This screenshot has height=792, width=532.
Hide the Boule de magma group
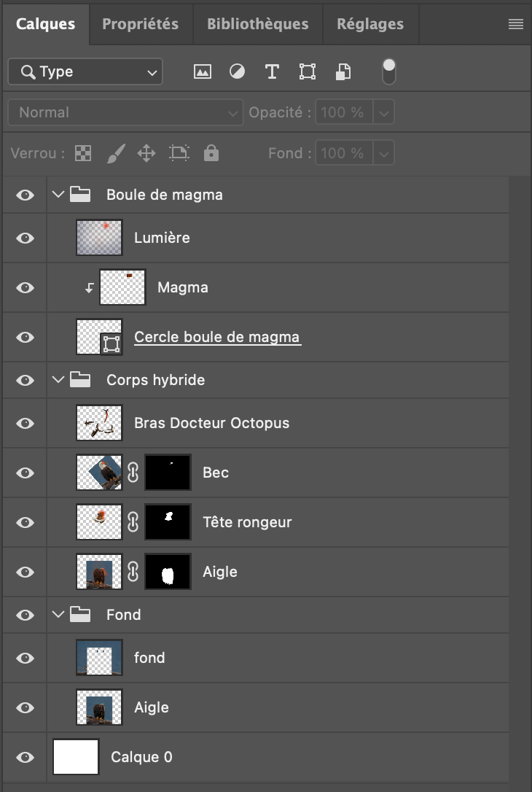(x=24, y=195)
